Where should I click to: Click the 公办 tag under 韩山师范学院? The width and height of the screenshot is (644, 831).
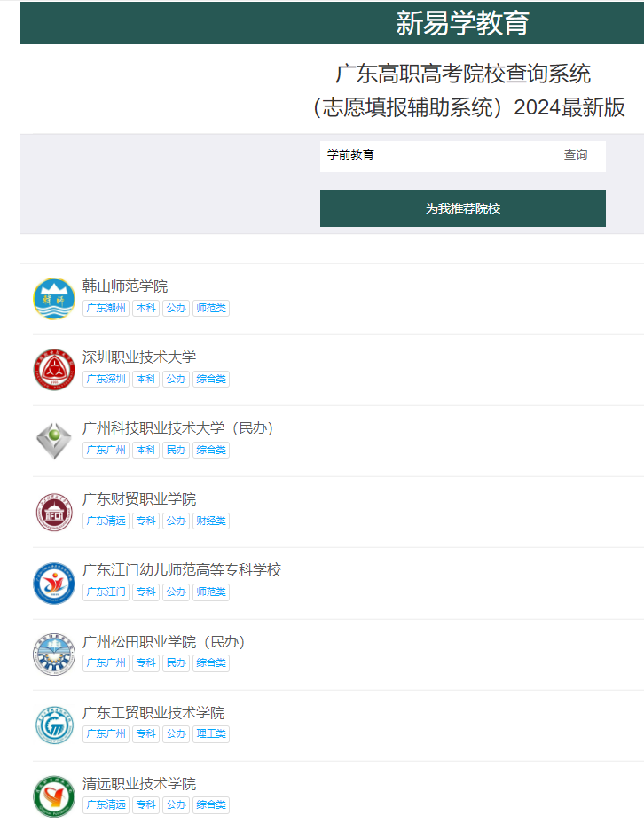(176, 308)
